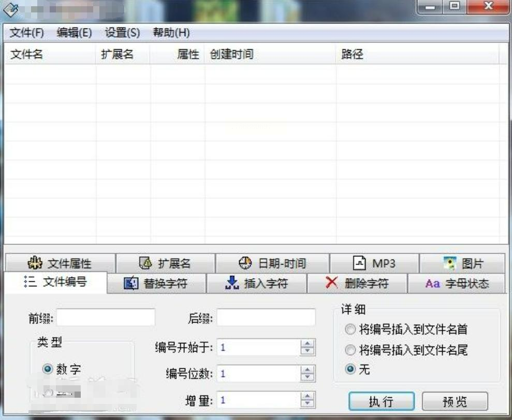Click the 预览 button
Image resolution: width=512 pixels, height=420 pixels.
tap(455, 401)
